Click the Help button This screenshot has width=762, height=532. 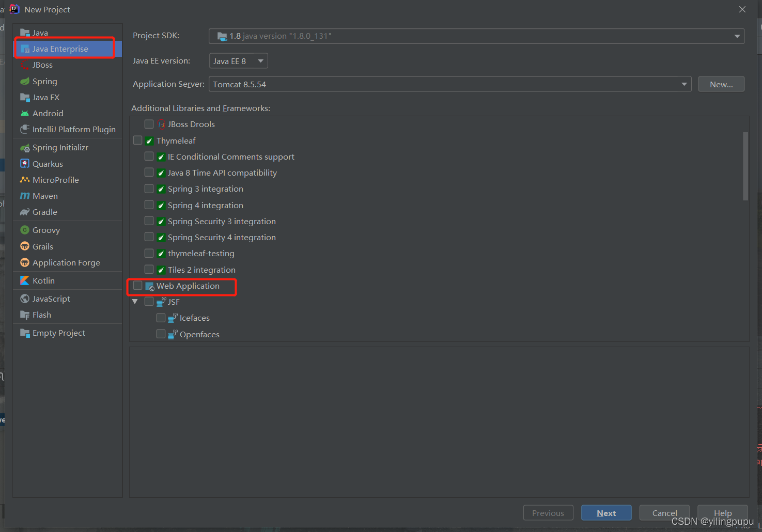[723, 513]
